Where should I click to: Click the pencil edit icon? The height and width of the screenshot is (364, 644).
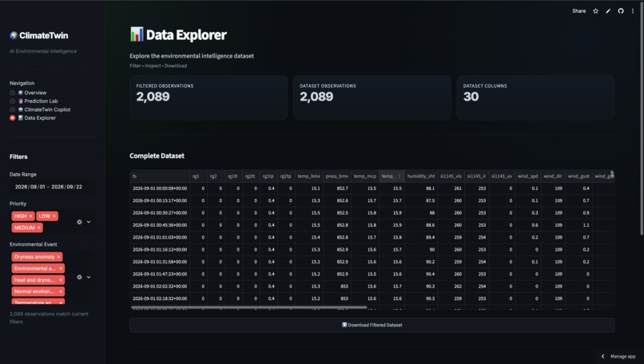point(608,11)
